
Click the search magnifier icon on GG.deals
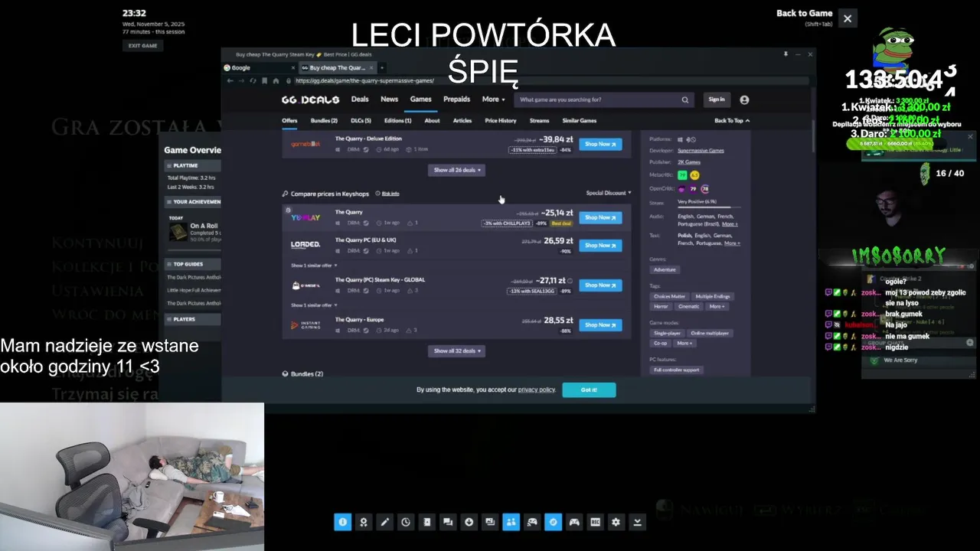click(685, 99)
